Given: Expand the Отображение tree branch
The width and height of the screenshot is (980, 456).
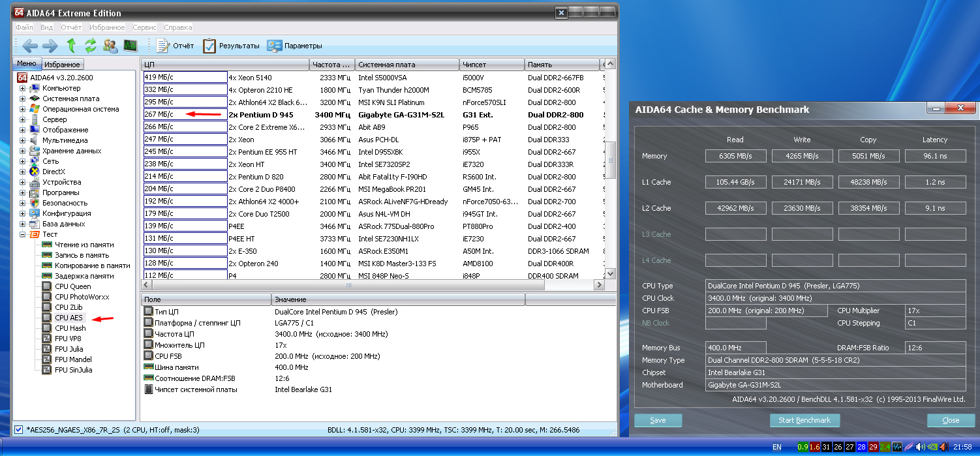Looking at the screenshot, I should click(23, 130).
